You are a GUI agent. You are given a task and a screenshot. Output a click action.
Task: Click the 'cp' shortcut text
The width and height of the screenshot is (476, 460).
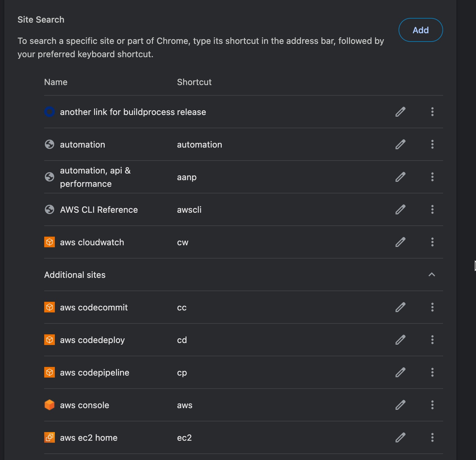[x=182, y=373]
